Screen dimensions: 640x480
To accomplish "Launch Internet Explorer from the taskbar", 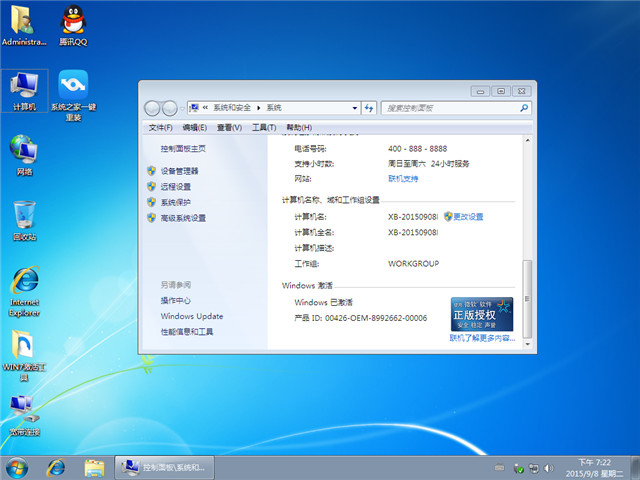I will tap(56, 468).
